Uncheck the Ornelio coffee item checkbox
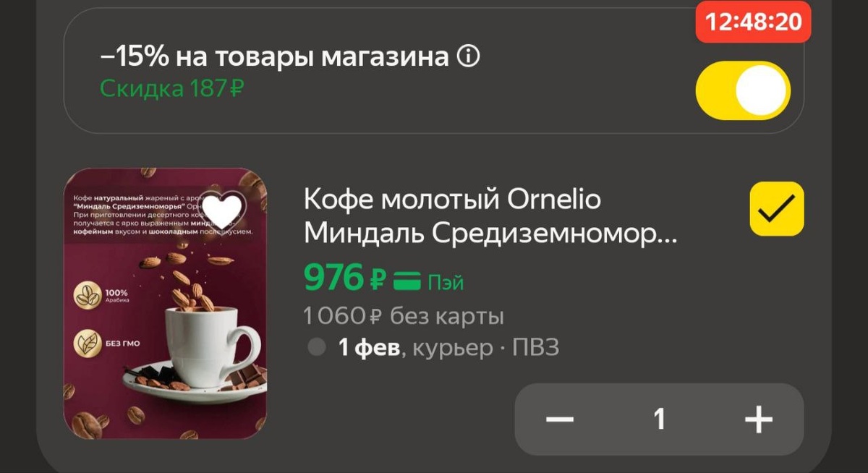Image resolution: width=868 pixels, height=473 pixels. [777, 209]
